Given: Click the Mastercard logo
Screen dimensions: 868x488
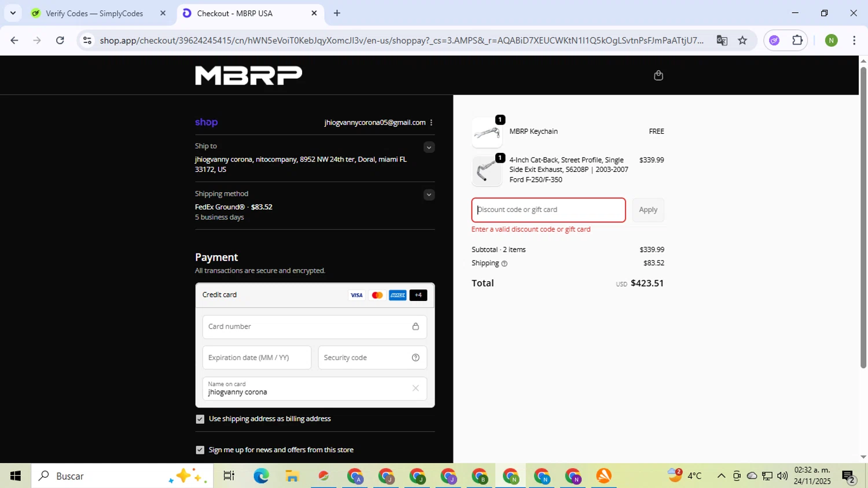Looking at the screenshot, I should click(377, 295).
